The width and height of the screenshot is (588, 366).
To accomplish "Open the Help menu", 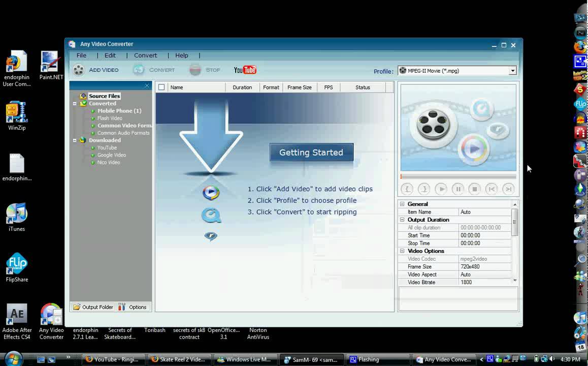I will (181, 55).
